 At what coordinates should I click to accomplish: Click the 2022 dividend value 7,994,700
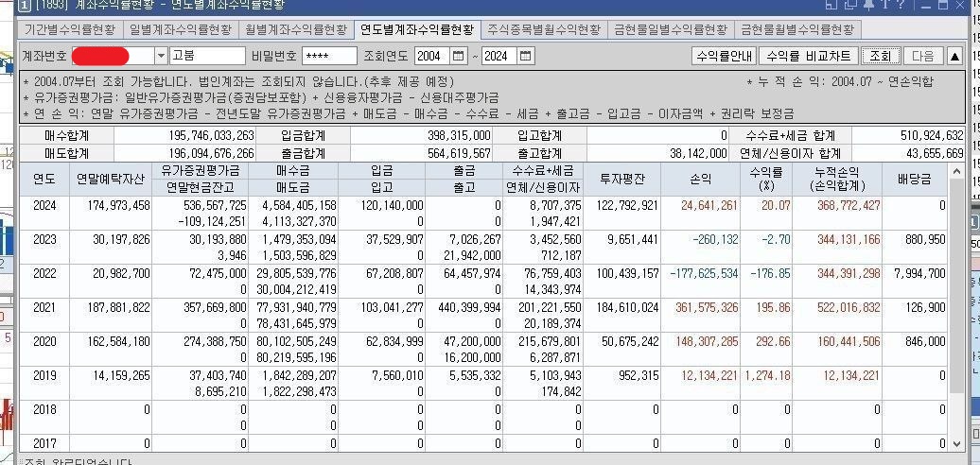coord(920,273)
